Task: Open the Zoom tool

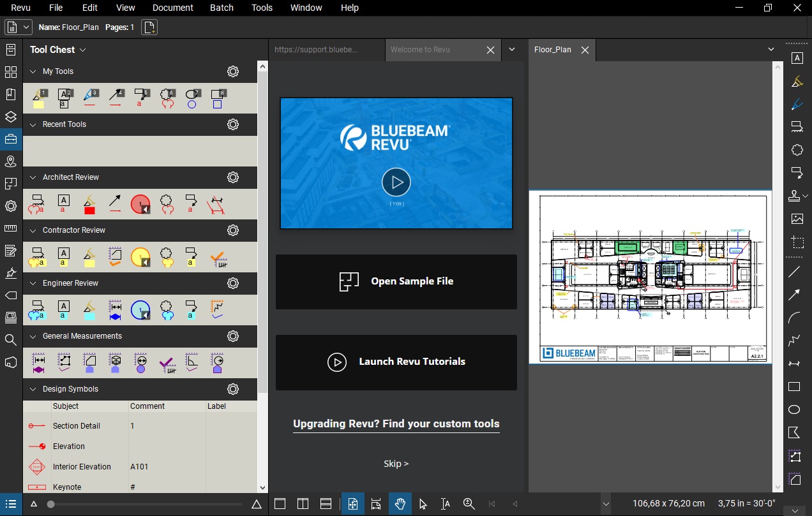Action: coord(469,503)
